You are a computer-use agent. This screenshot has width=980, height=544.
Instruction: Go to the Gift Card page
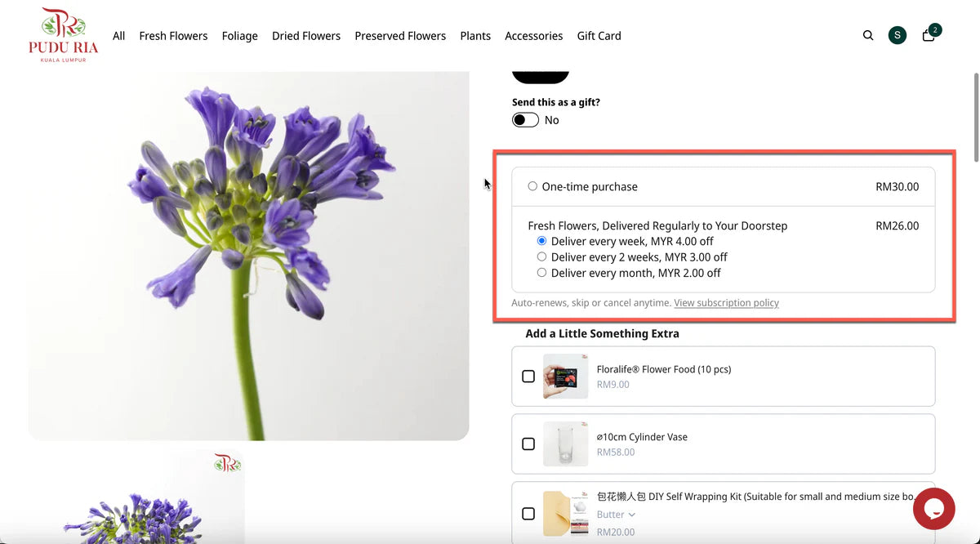click(x=599, y=36)
